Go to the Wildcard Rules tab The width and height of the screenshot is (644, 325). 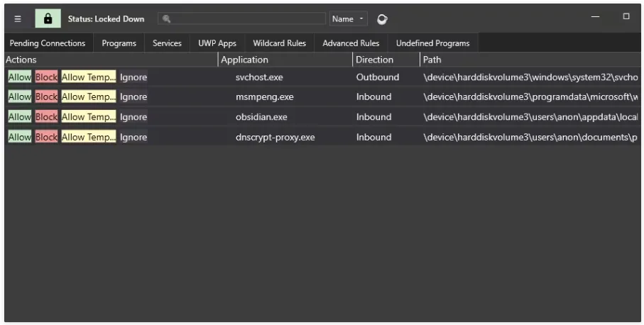(279, 43)
